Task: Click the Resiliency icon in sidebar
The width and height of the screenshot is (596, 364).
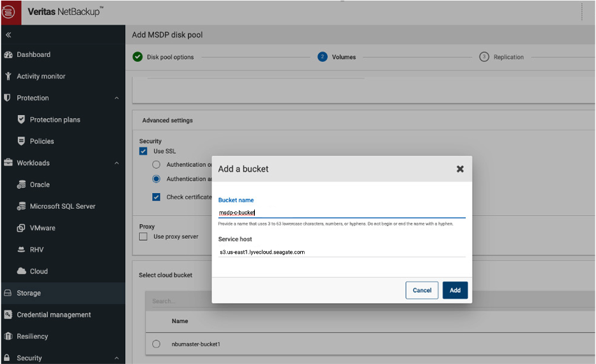Action: [x=8, y=337]
